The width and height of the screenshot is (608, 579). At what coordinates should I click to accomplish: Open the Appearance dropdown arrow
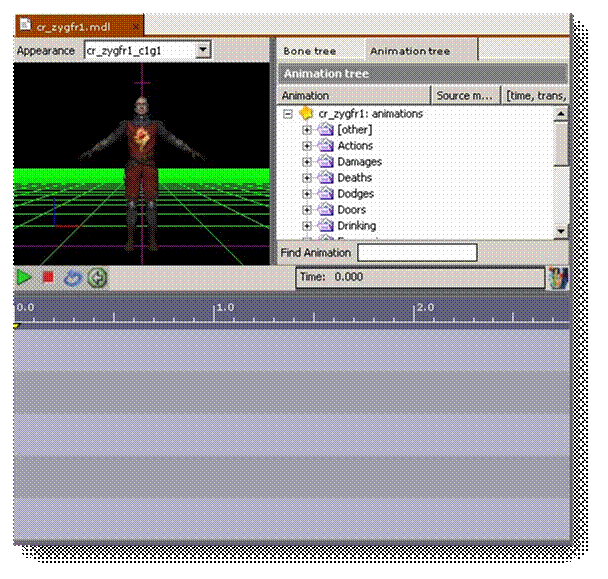[203, 50]
